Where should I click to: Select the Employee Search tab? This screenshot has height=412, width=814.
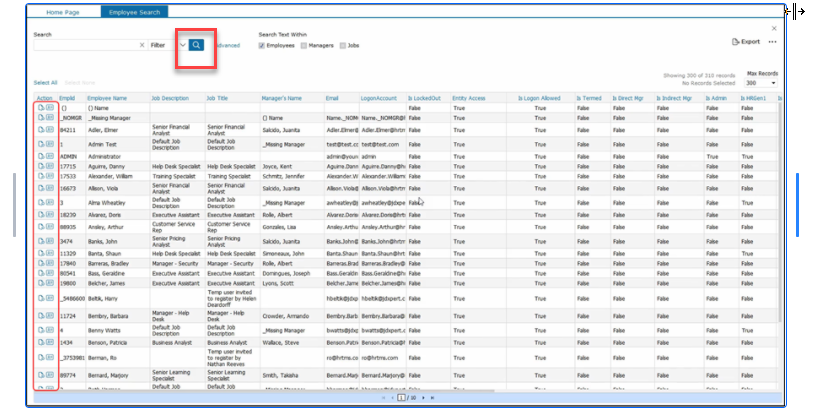point(134,11)
